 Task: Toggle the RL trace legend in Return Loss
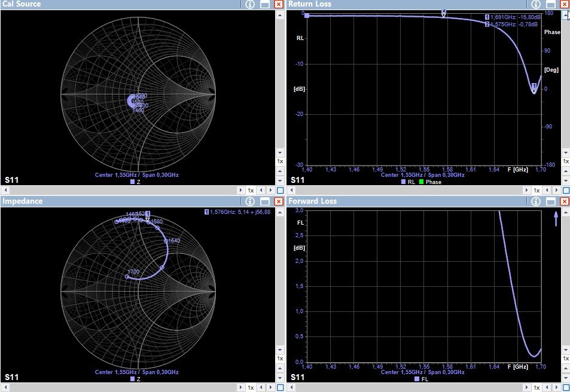[x=408, y=182]
